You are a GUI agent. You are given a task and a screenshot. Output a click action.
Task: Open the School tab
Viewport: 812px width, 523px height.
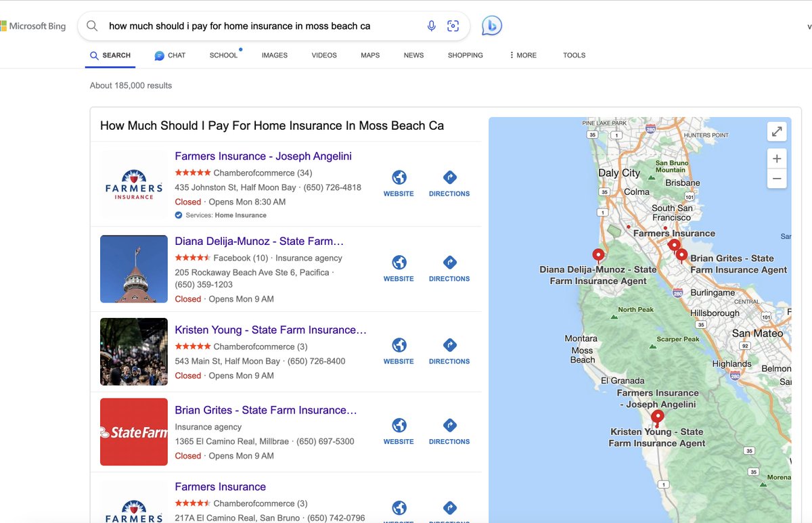(224, 55)
